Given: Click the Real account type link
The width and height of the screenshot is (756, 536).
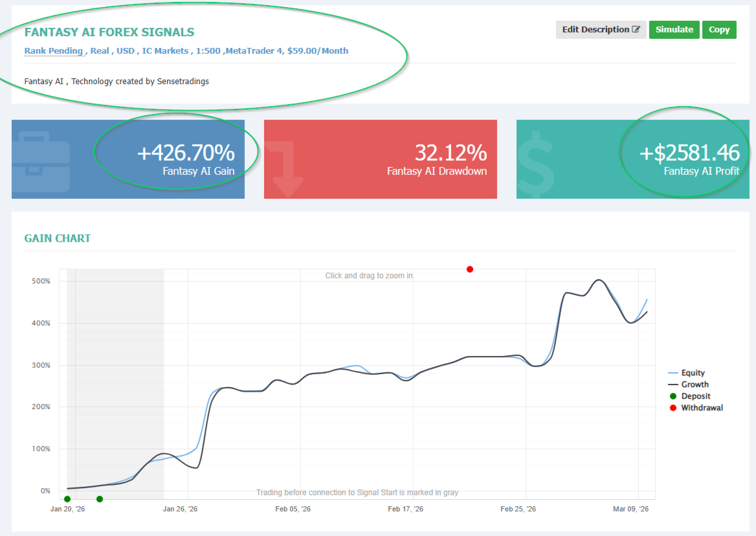Looking at the screenshot, I should tap(100, 51).
